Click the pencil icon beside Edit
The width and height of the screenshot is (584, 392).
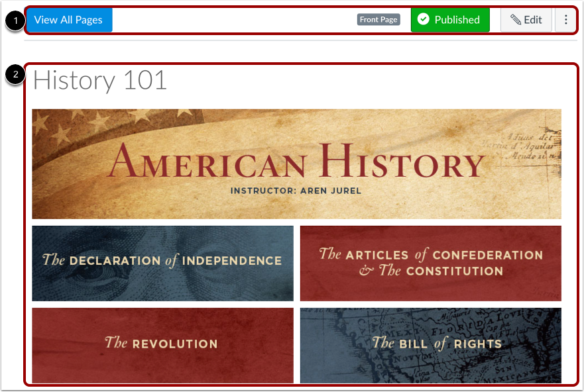pos(516,20)
